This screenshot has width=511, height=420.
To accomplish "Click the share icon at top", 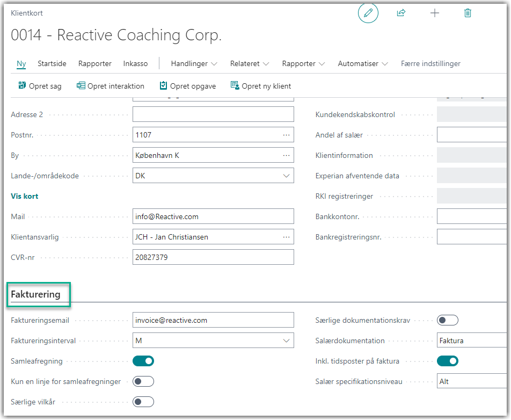I will [401, 13].
